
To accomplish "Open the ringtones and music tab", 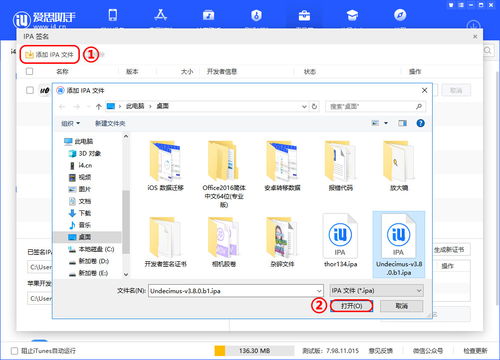I will coord(208,15).
